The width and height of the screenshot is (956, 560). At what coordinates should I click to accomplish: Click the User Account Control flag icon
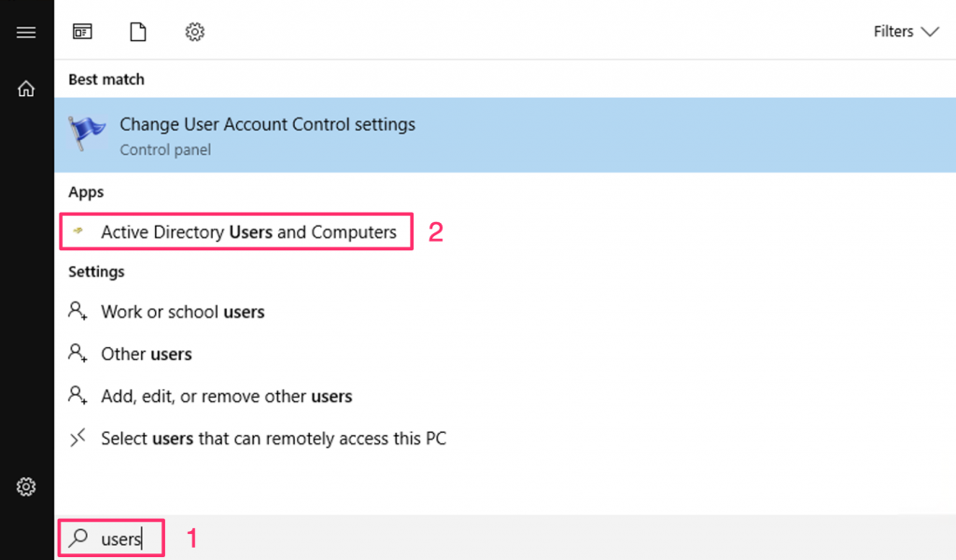pyautogui.click(x=88, y=135)
